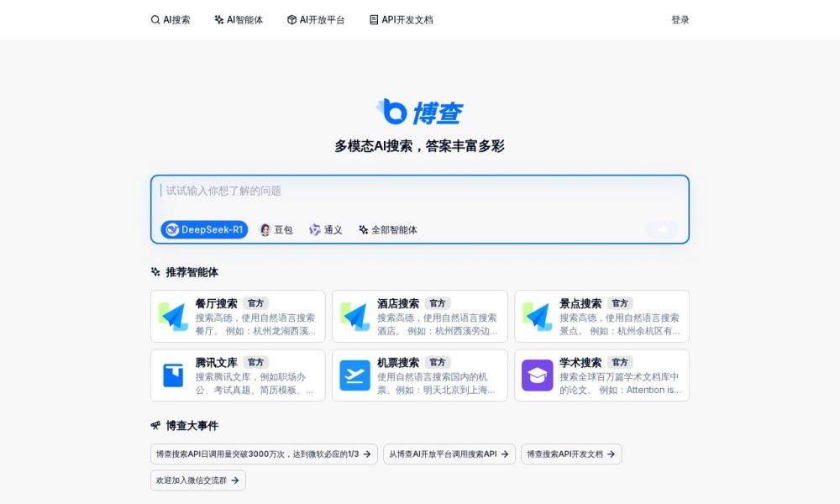Click the document icon beside API开发文档
The width and height of the screenshot is (840, 504).
[x=374, y=20]
